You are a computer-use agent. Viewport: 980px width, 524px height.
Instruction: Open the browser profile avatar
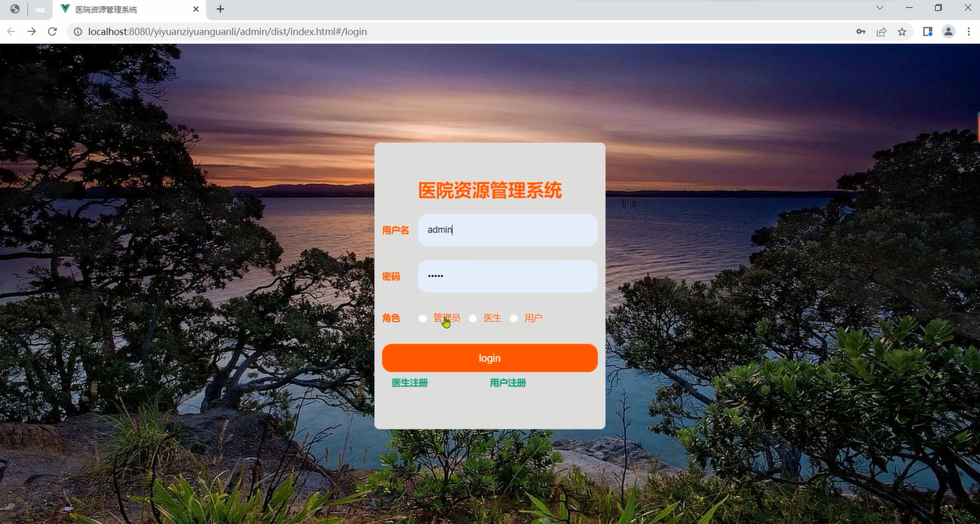pos(948,32)
